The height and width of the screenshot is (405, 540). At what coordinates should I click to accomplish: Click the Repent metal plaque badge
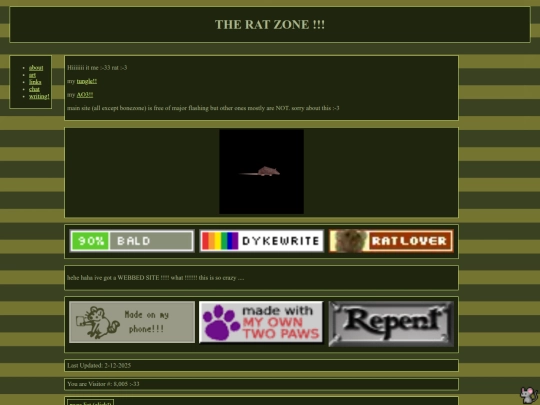coord(391,324)
